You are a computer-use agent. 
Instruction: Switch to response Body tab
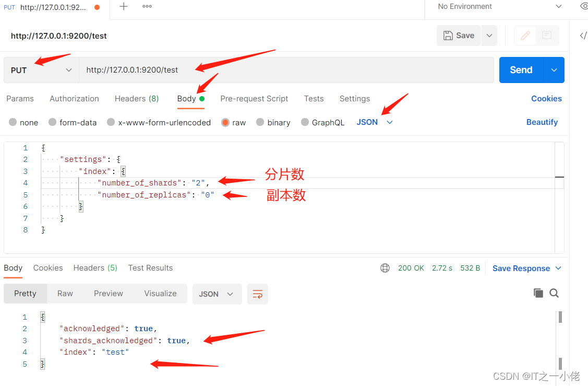pos(13,268)
